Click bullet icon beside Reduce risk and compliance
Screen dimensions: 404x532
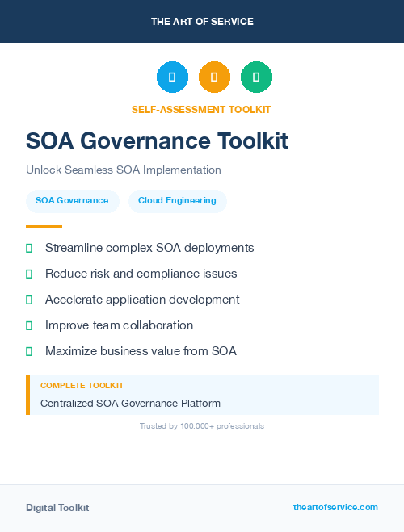29,274
